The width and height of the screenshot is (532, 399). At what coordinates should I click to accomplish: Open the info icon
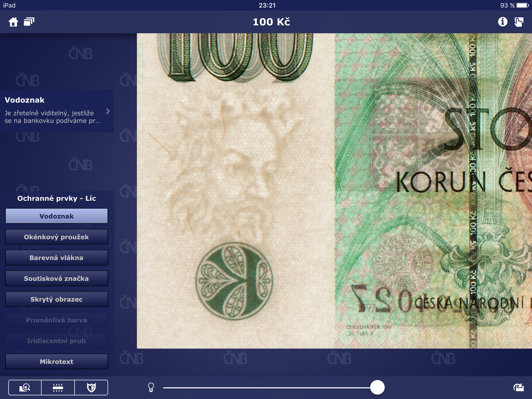click(503, 22)
